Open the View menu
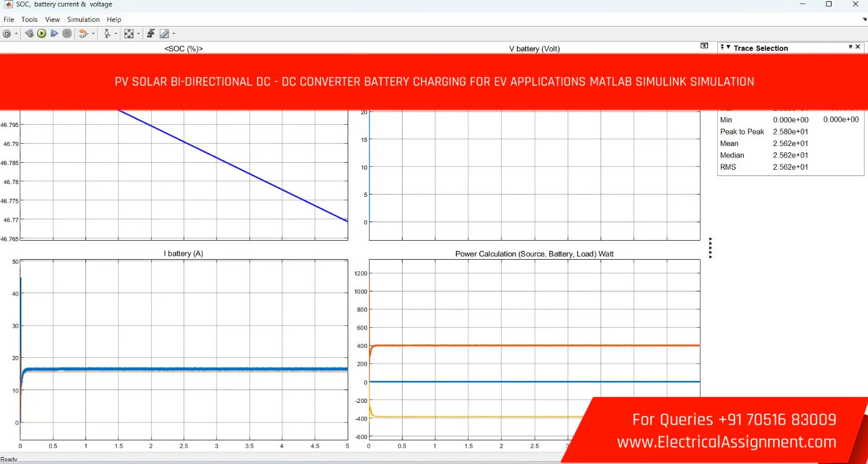The width and height of the screenshot is (868, 464). (52, 20)
